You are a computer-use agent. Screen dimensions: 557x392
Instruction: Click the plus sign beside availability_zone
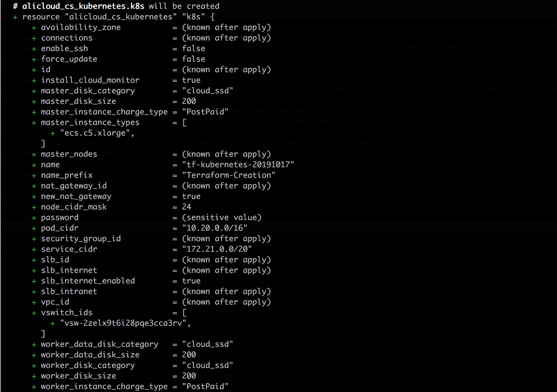pos(34,28)
